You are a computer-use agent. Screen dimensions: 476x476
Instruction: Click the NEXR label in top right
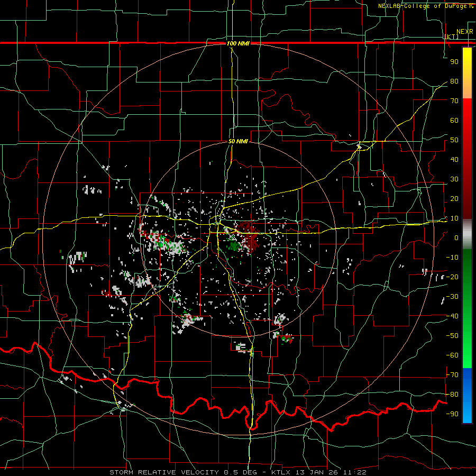(x=465, y=32)
